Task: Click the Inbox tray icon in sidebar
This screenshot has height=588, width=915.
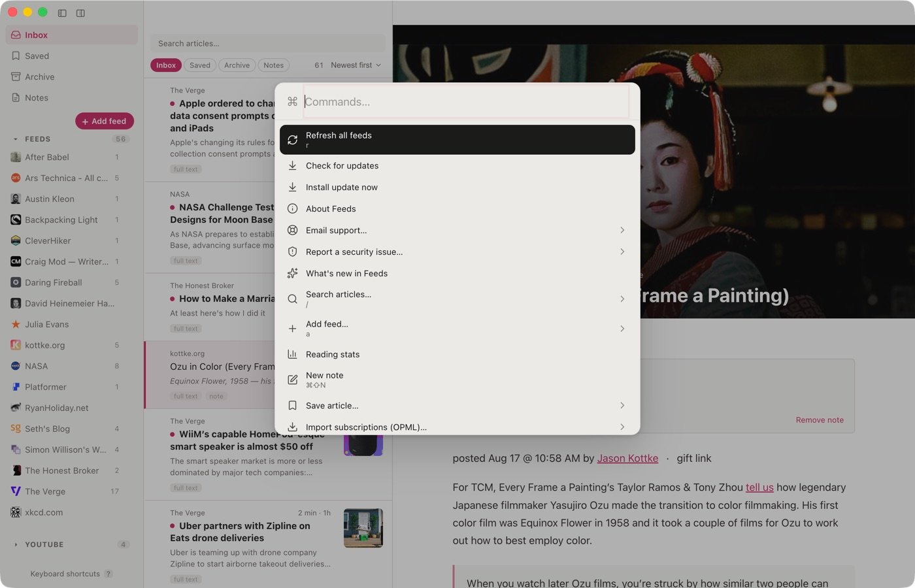Action: [16, 35]
